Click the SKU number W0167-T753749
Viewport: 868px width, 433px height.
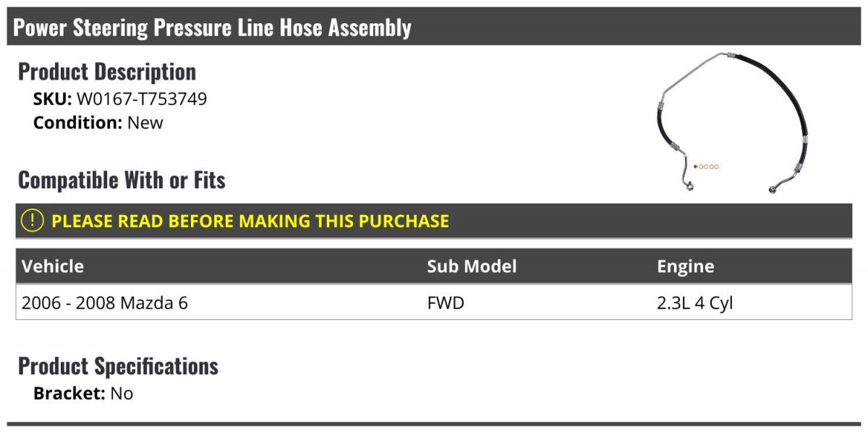tap(142, 99)
